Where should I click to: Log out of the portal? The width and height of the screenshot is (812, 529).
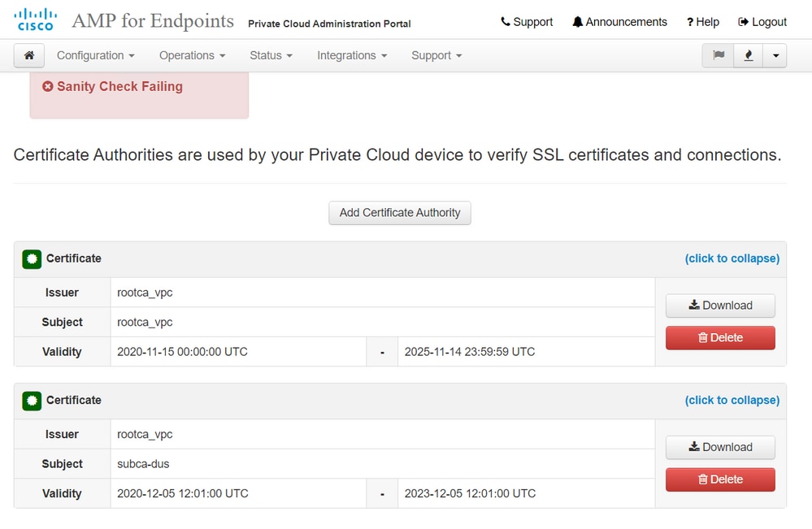click(762, 22)
